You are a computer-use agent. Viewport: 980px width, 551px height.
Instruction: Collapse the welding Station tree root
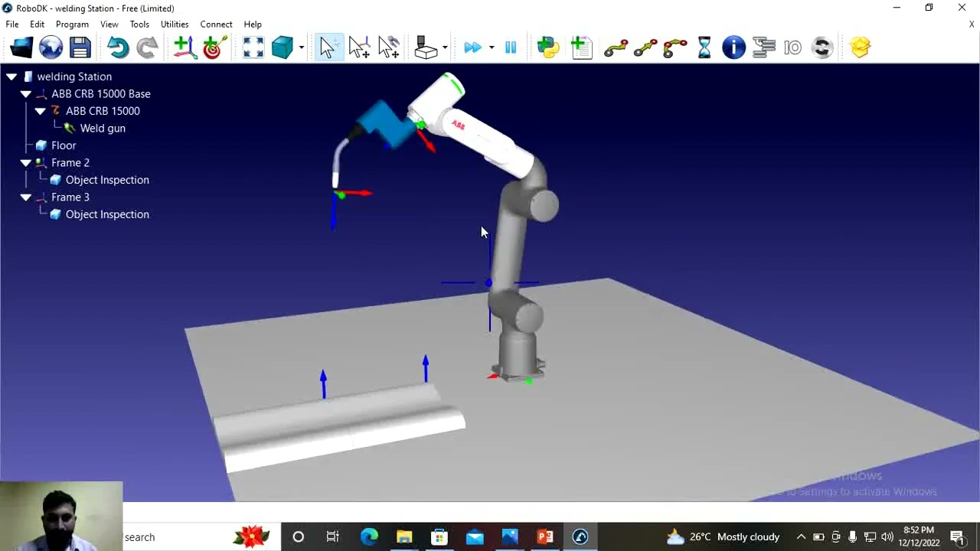tap(11, 77)
